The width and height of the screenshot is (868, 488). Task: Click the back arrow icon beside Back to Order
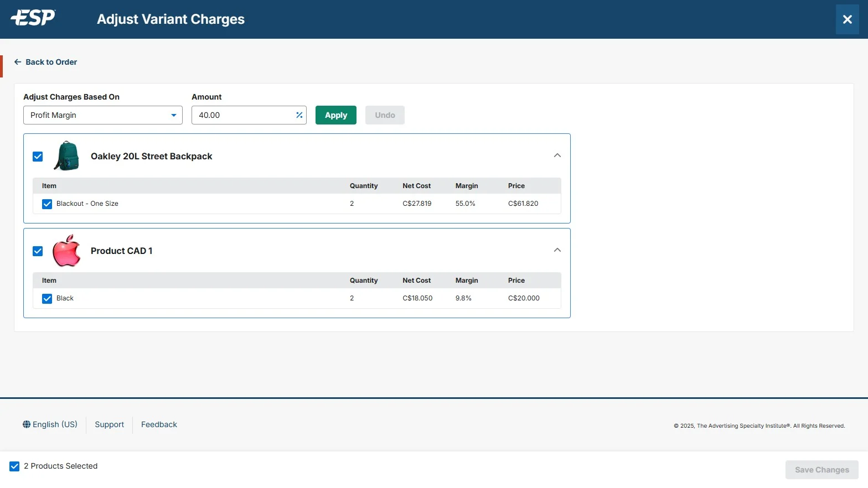18,62
